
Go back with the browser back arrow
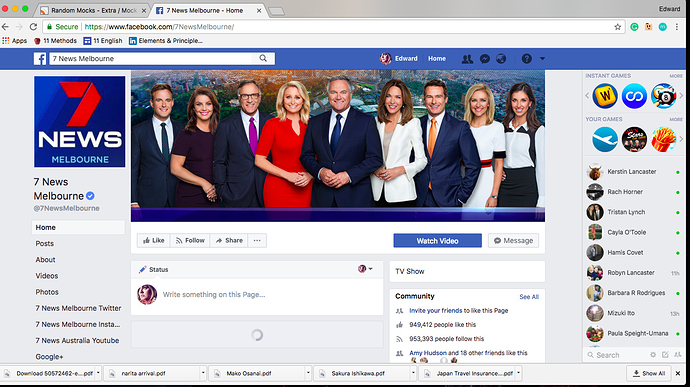(5, 27)
